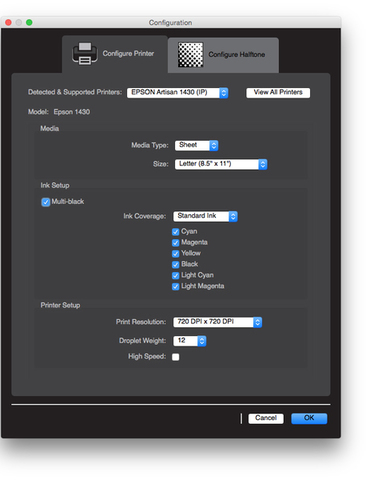The image size is (370, 480).
Task: Enable the High Speed checkbox
Action: click(176, 357)
